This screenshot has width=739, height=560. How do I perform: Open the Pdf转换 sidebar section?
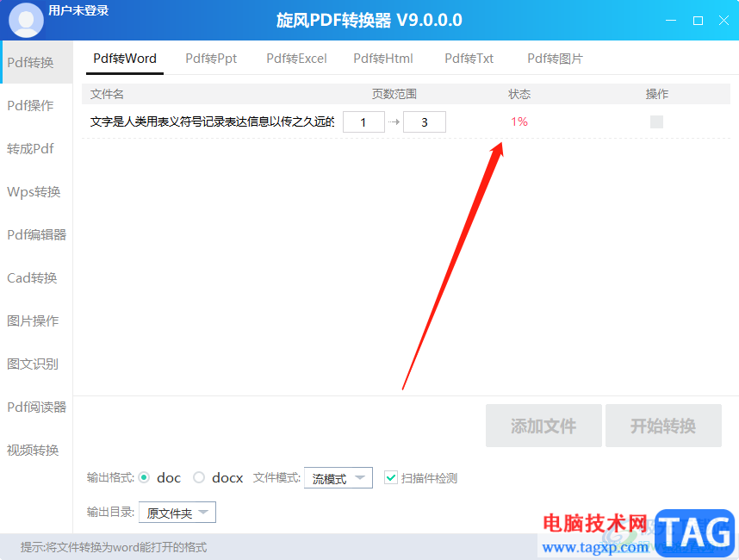coord(36,62)
